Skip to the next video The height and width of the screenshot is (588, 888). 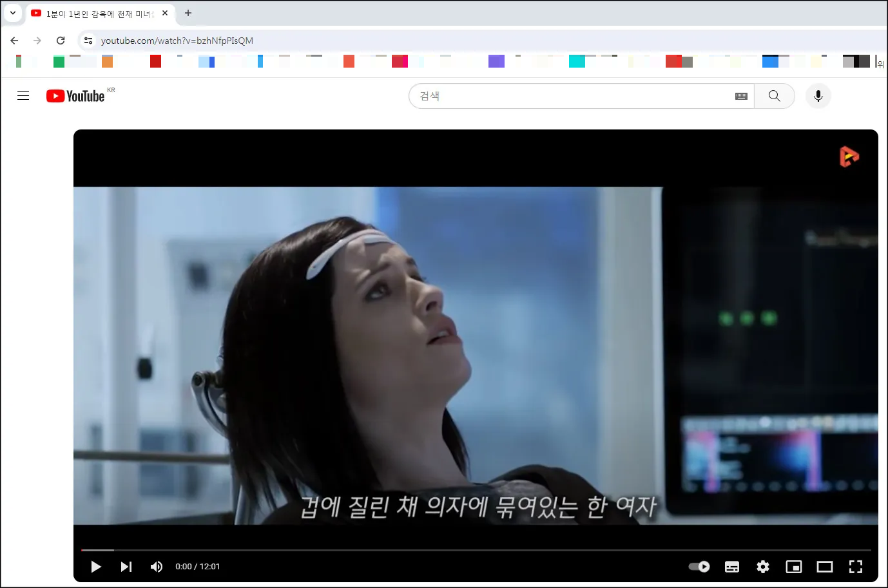click(x=126, y=567)
